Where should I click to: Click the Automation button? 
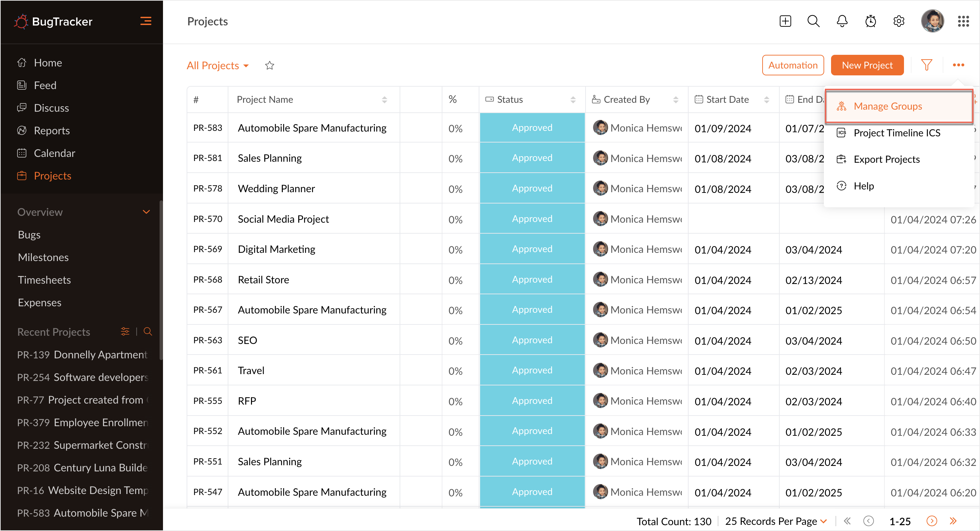(792, 65)
